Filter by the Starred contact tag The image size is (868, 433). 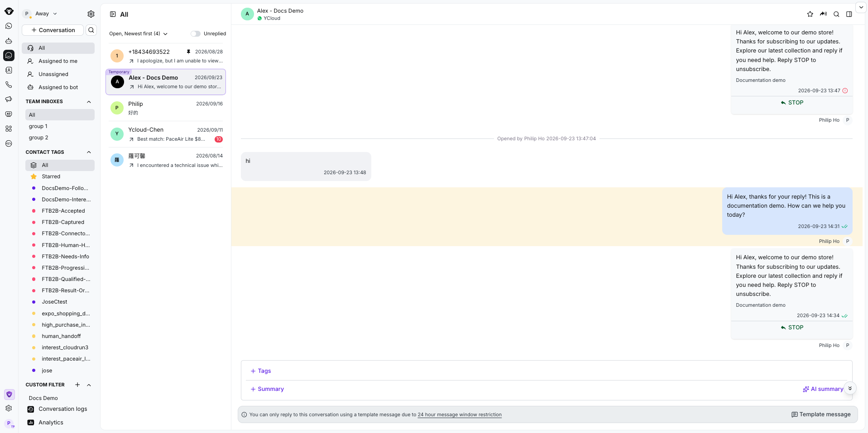[60, 176]
